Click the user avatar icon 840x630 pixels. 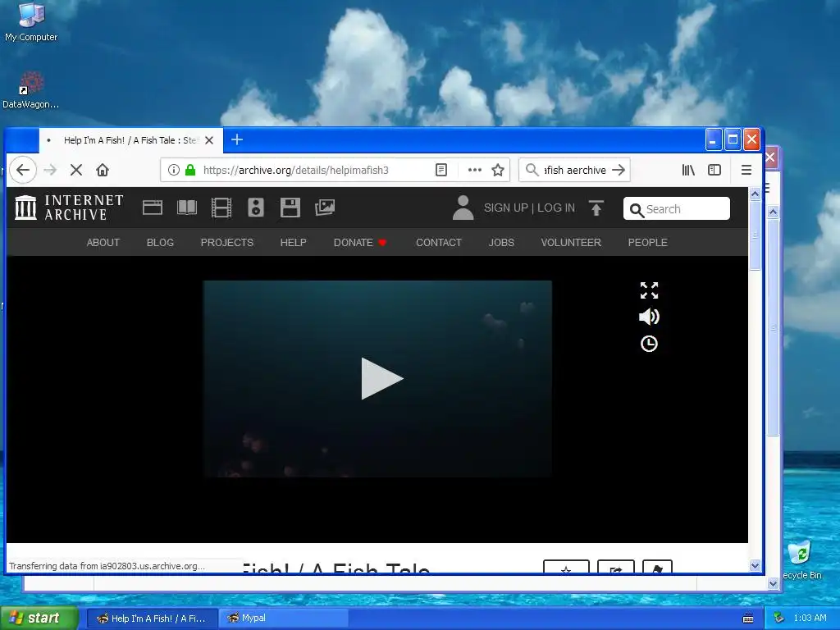click(463, 208)
